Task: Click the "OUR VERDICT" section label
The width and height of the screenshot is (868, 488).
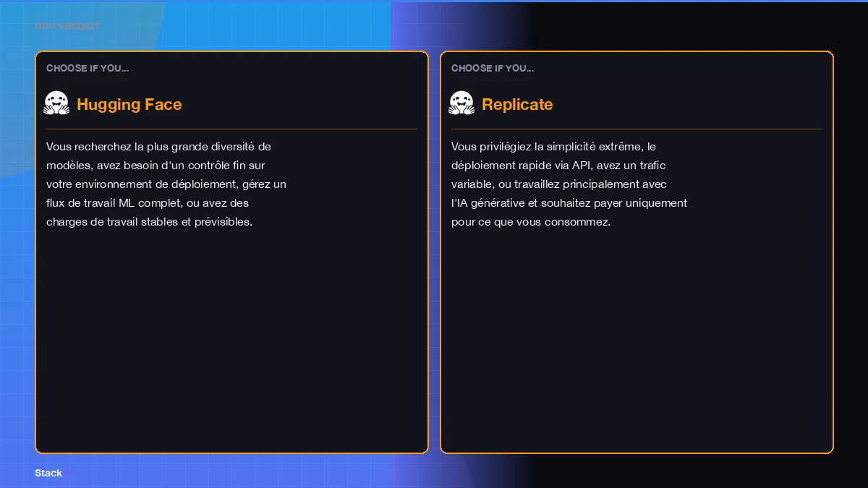Action: pos(67,27)
